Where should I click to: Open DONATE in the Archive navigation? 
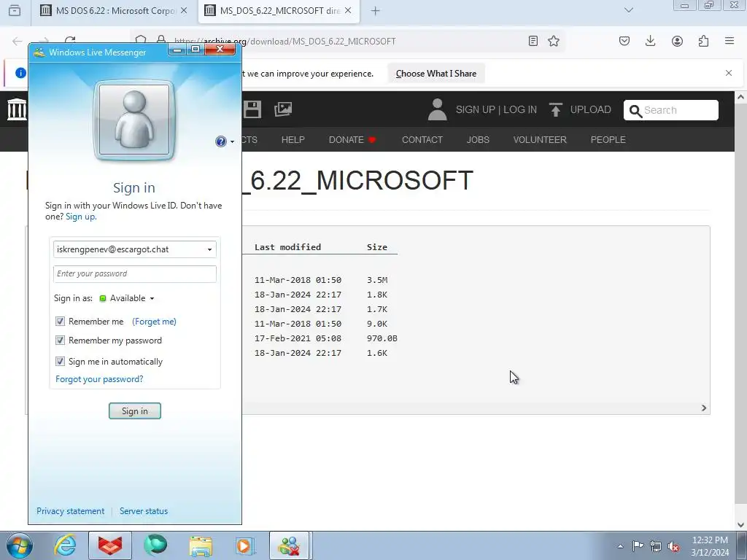coord(352,139)
